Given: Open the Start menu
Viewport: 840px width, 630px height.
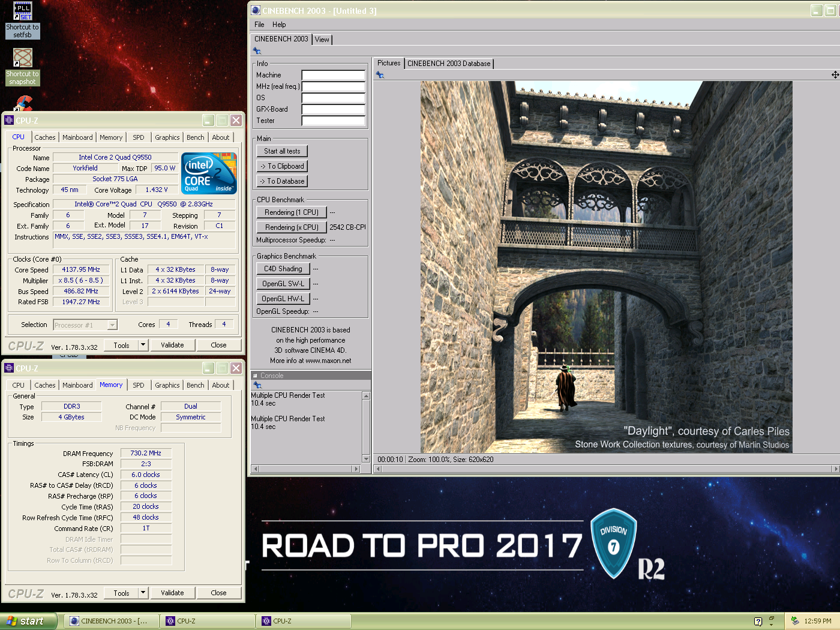Looking at the screenshot, I should click(29, 621).
